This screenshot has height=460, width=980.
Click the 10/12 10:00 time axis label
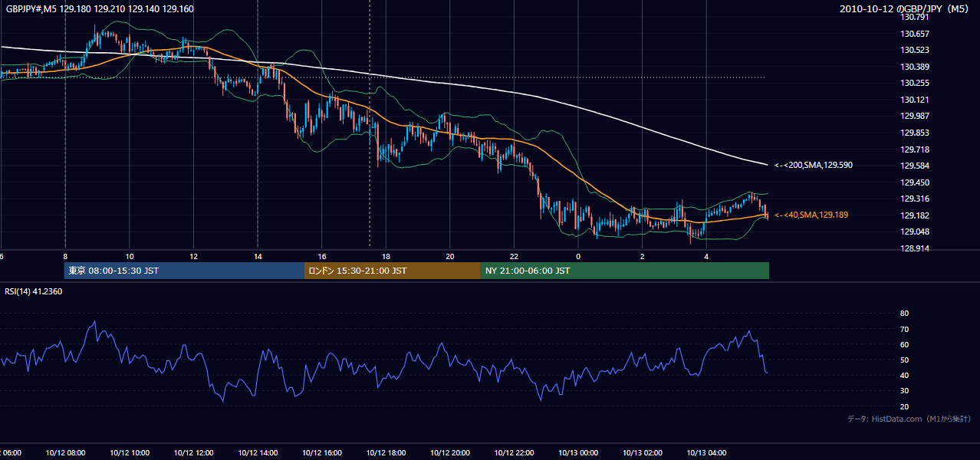tap(130, 452)
